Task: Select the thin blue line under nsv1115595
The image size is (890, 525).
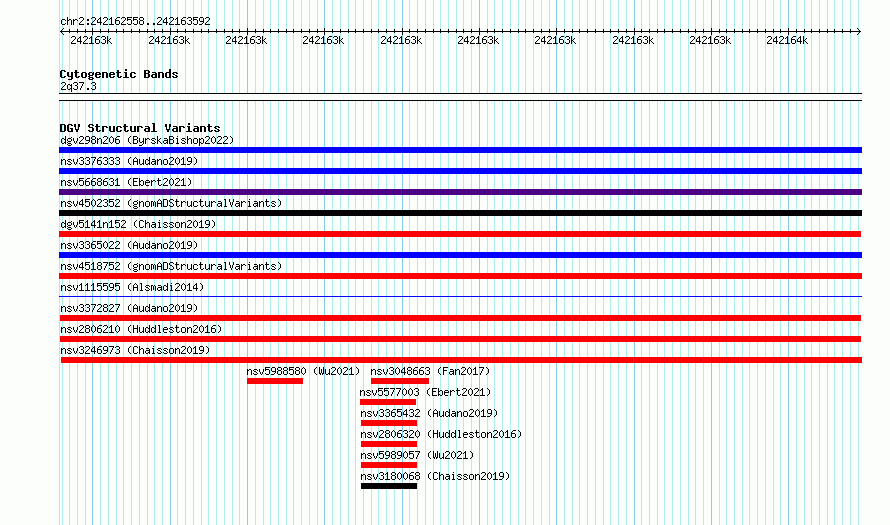Action: 460,296
